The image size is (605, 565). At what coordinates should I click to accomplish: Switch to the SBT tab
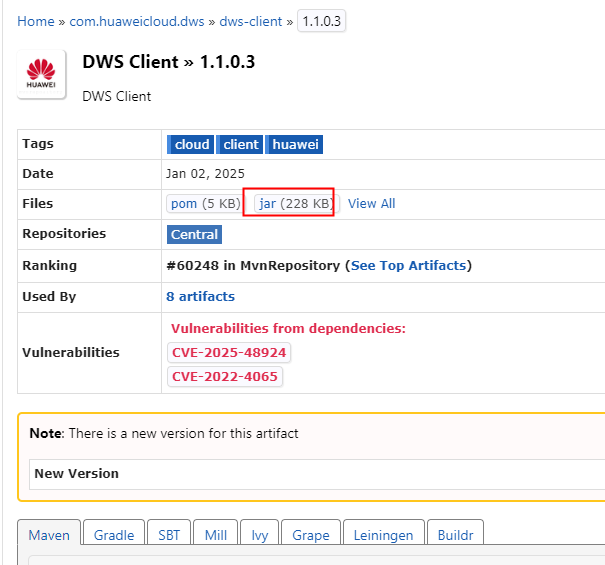pos(169,535)
